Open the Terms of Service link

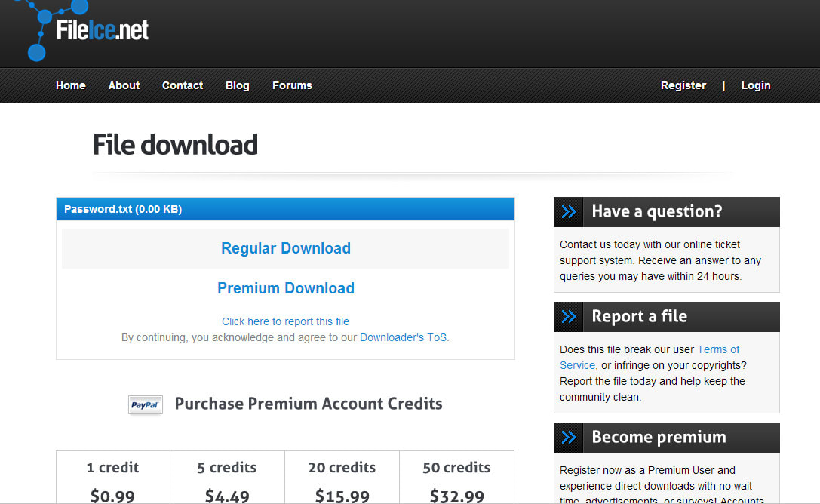pyautogui.click(x=650, y=357)
